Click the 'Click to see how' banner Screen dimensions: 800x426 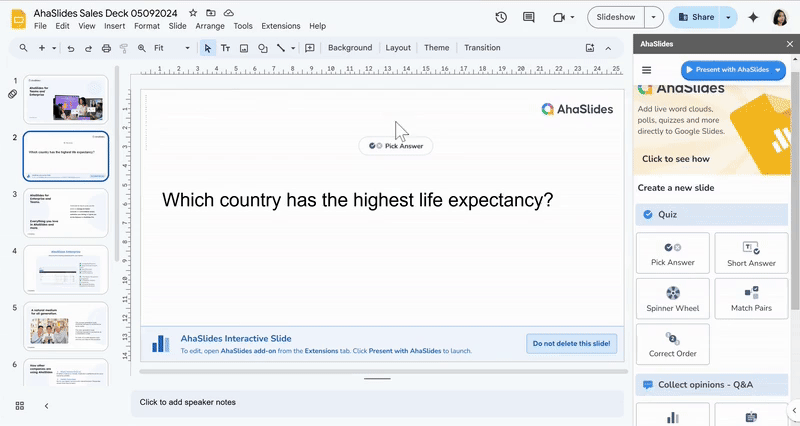[676, 159]
